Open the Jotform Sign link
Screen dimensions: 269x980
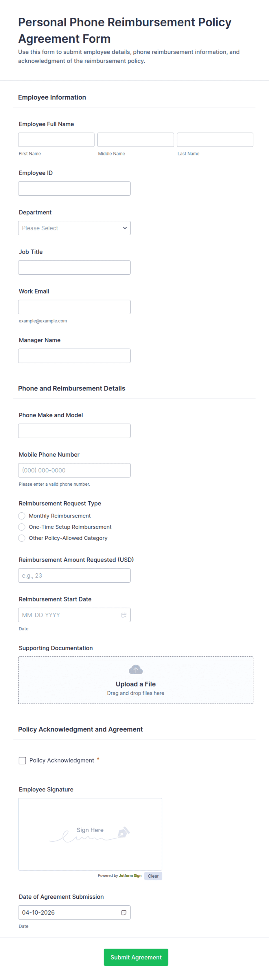coord(130,876)
